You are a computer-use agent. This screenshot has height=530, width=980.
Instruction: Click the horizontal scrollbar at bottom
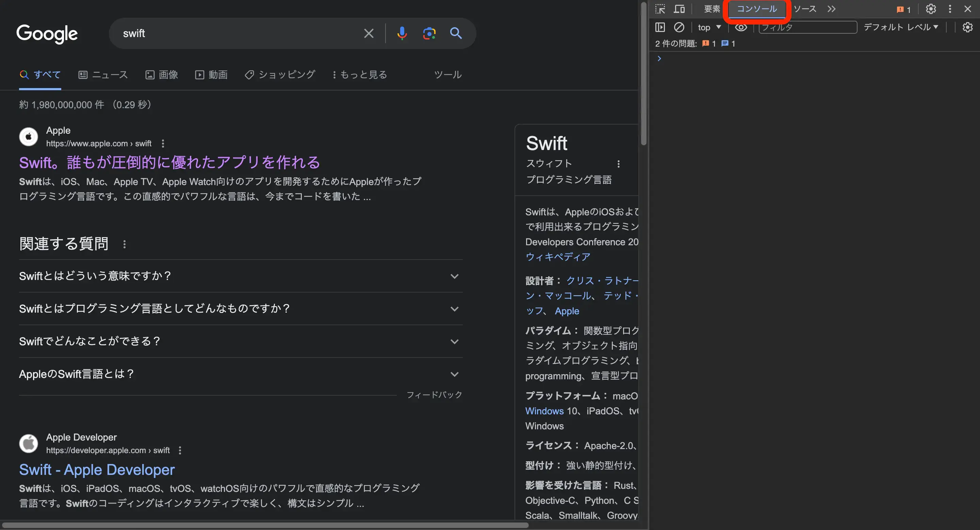pyautogui.click(x=265, y=525)
